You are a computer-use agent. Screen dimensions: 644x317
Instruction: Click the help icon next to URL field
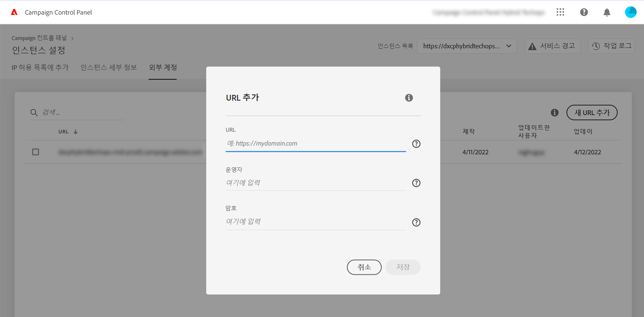click(416, 144)
